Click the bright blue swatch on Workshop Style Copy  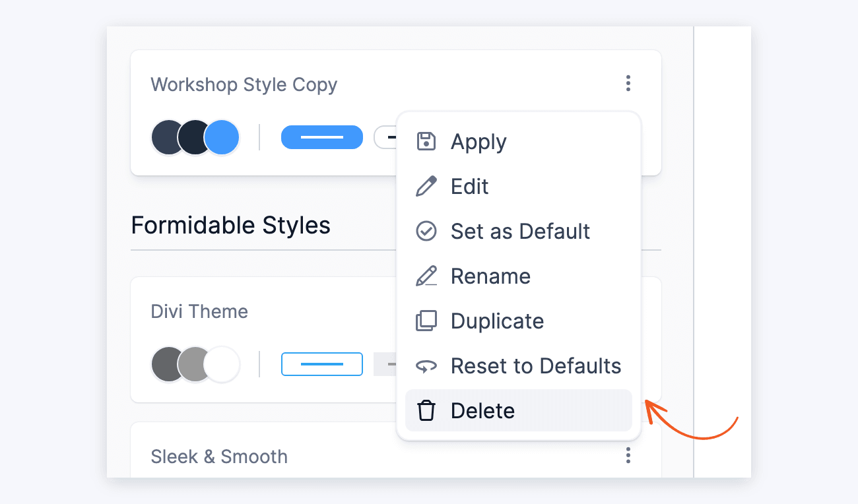click(222, 137)
